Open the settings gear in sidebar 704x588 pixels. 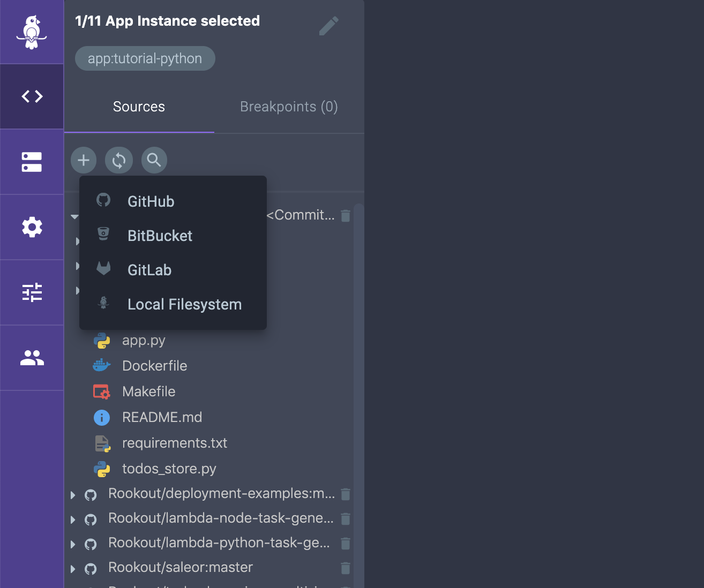(x=32, y=227)
